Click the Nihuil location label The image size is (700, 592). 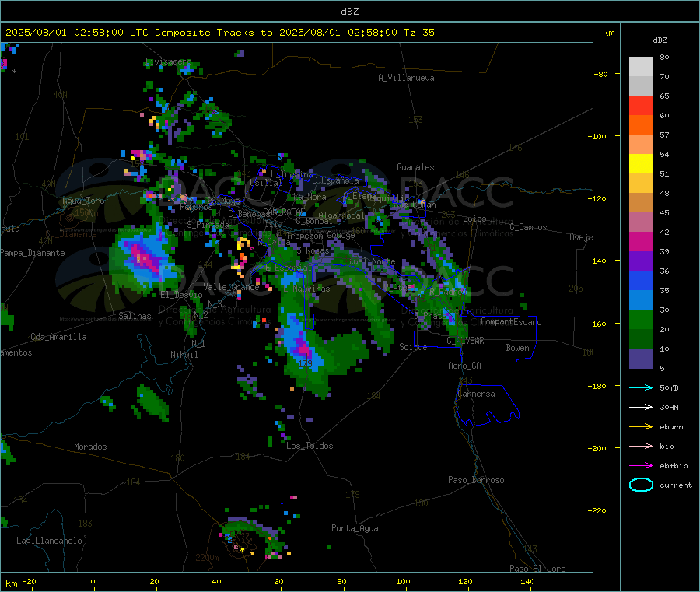coord(184,355)
